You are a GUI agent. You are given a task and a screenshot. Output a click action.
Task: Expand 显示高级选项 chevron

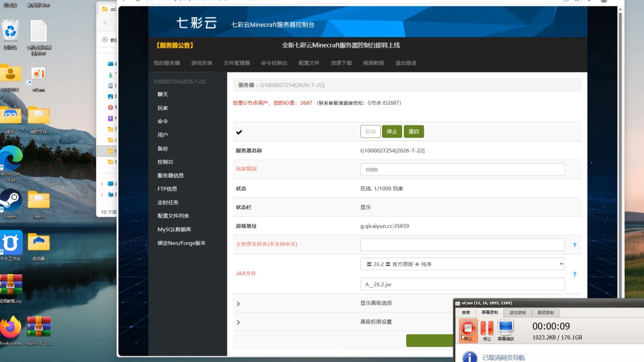pyautogui.click(x=238, y=304)
